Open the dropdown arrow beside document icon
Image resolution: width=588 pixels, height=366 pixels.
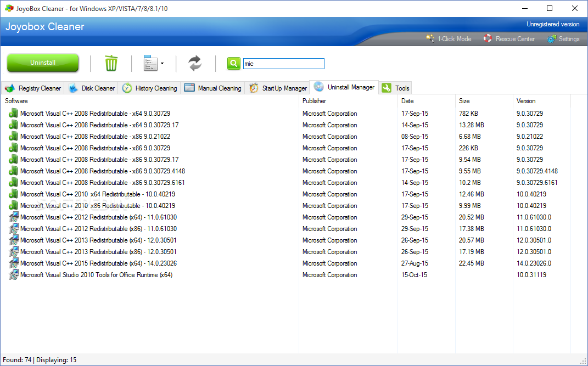162,63
